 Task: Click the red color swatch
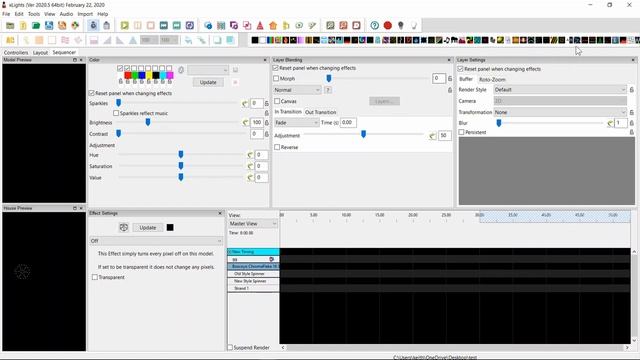127,76
